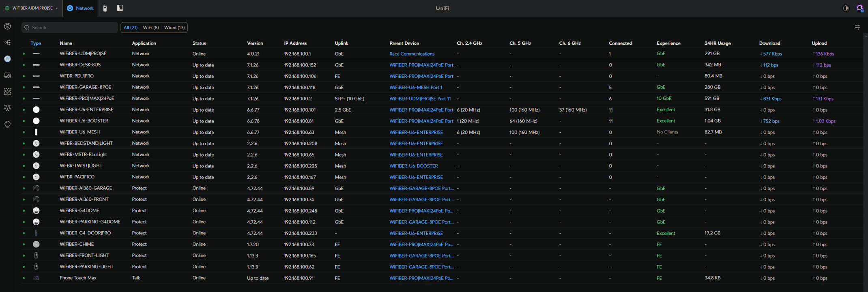Select the WiFiBER-GARAGE-8POE device name
This screenshot has height=292, width=868.
click(85, 87)
